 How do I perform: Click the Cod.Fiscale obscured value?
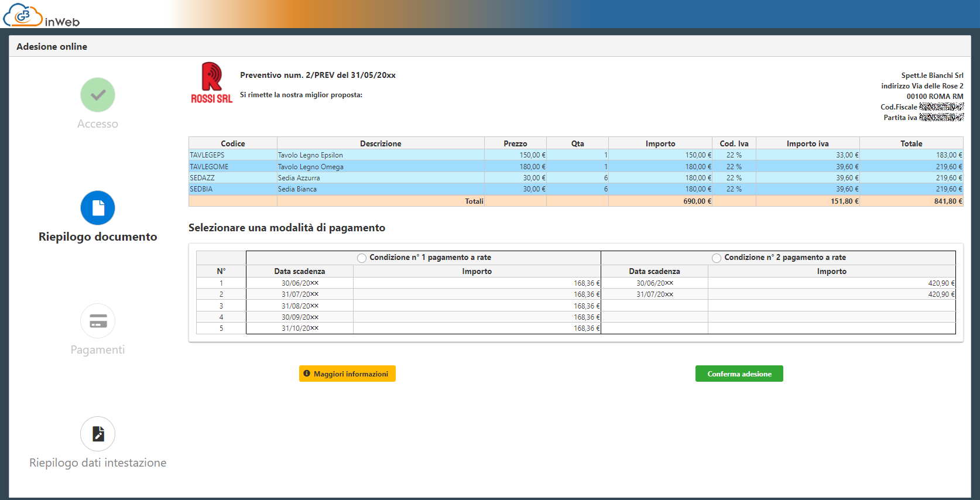[x=941, y=107]
